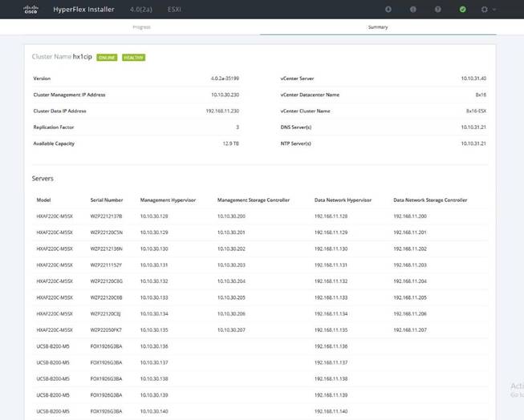
Task: Click data hypervisor IP 192.168.11.138
Action: point(331,378)
